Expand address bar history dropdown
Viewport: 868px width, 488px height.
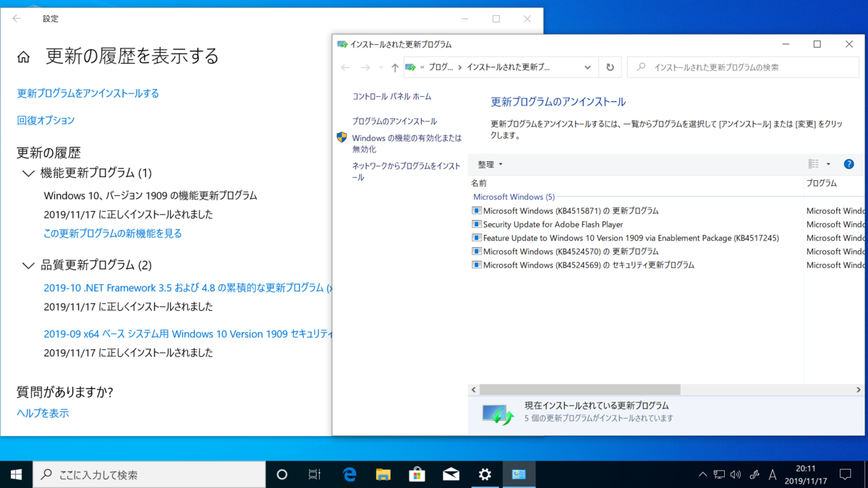coord(587,67)
